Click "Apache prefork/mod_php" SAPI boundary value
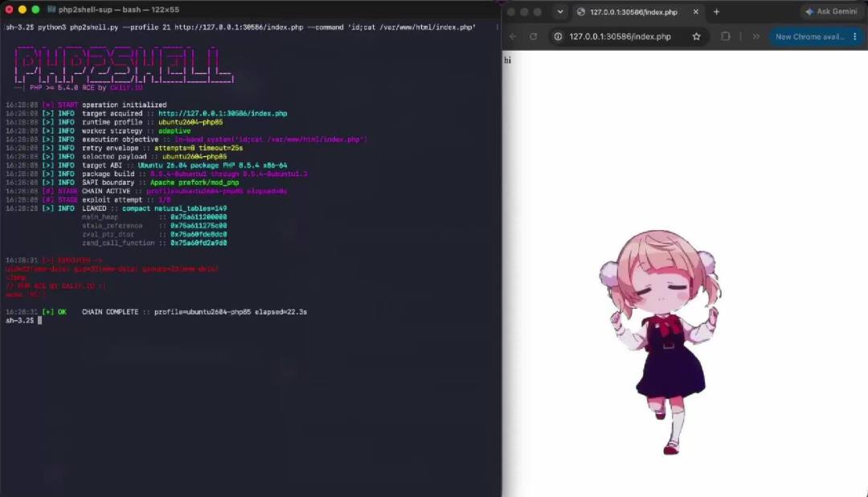868x497 pixels. pyautogui.click(x=194, y=183)
